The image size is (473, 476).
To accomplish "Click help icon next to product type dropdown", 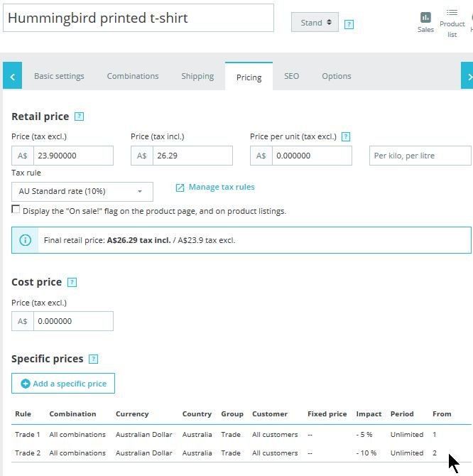I will (349, 24).
